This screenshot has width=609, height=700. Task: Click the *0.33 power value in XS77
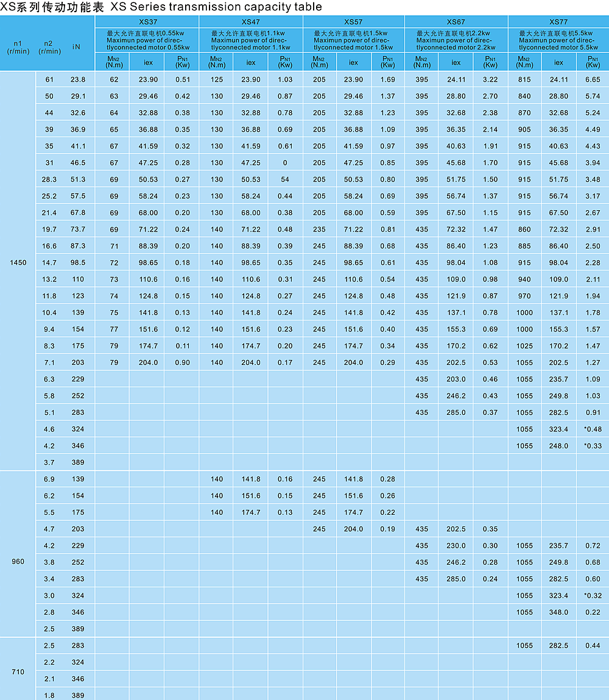(x=593, y=446)
